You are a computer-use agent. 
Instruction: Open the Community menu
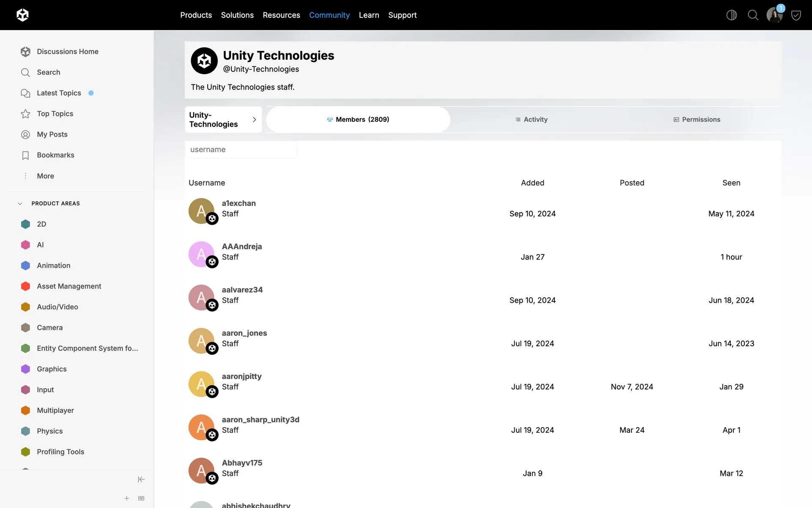pyautogui.click(x=329, y=15)
